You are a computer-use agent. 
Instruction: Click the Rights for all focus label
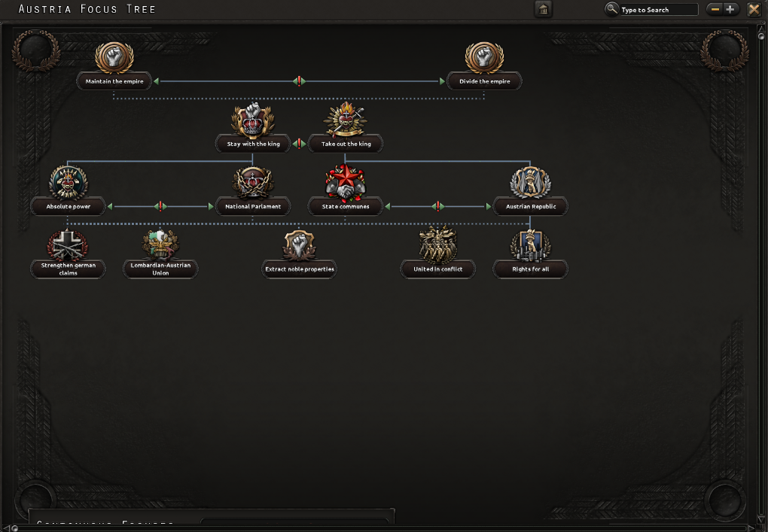click(x=531, y=269)
